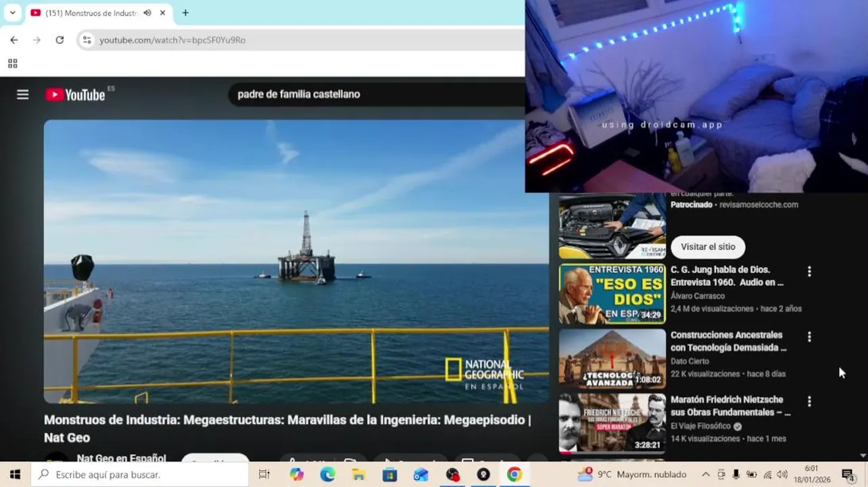Open more options for C. G. Jung video

(809, 271)
